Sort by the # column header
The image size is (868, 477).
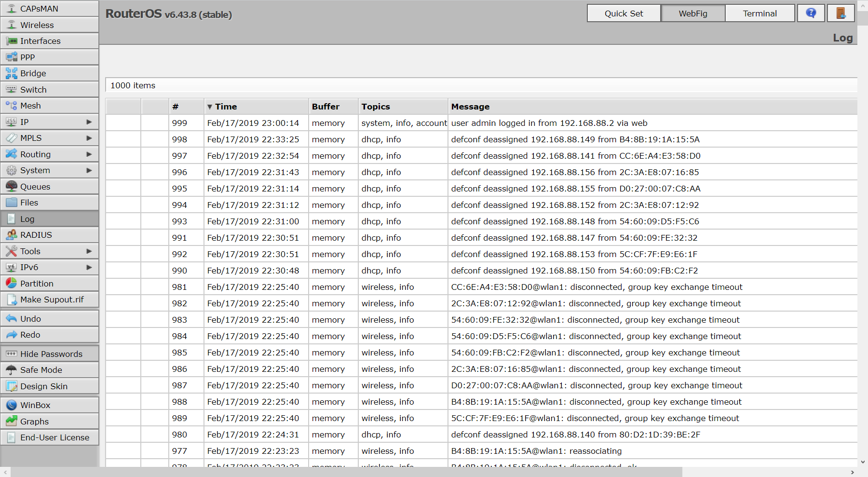(x=187, y=107)
